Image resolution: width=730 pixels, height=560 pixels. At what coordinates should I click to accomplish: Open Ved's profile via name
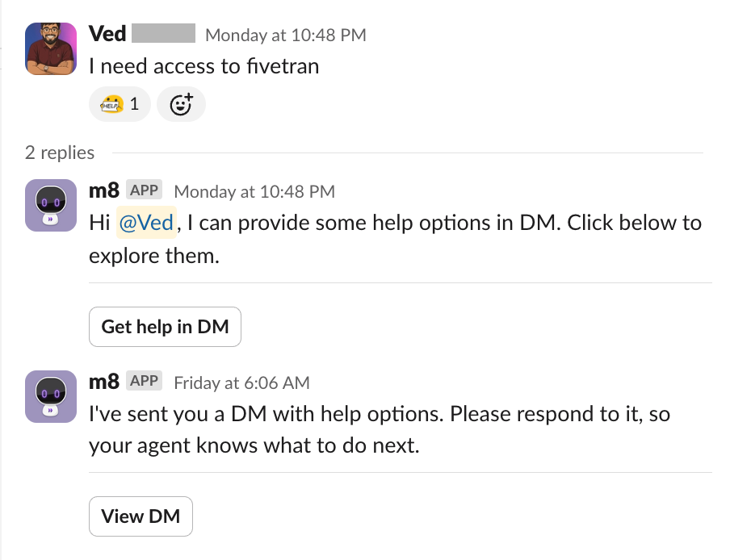[107, 34]
